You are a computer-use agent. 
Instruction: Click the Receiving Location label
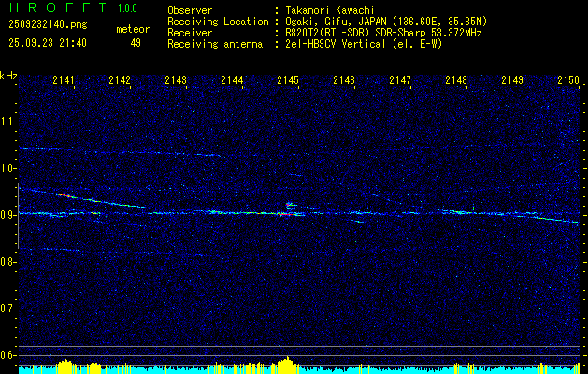[218, 22]
